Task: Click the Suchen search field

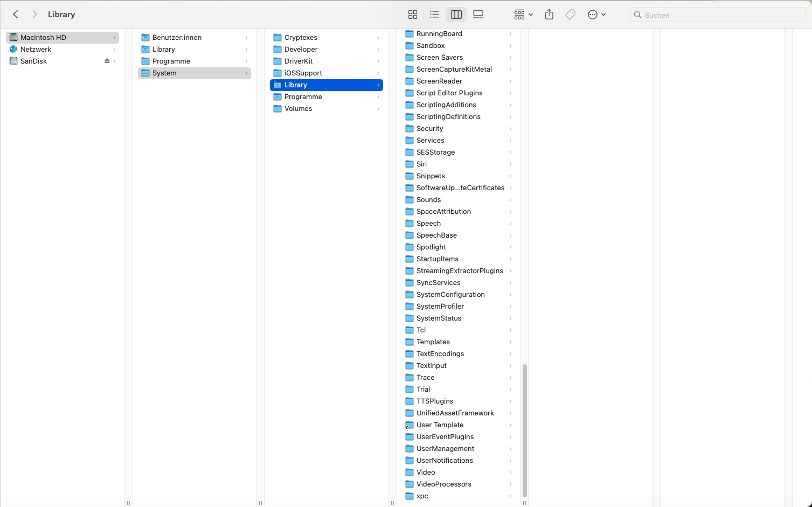Action: click(x=718, y=15)
